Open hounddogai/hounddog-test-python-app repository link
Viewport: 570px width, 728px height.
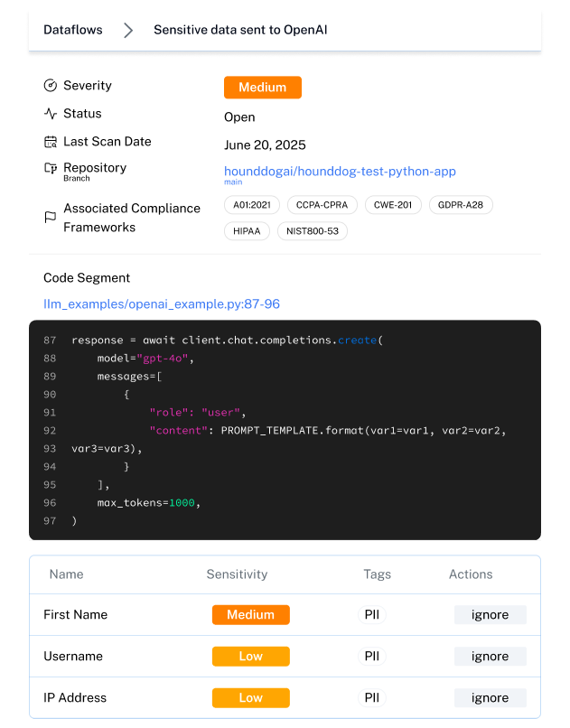[340, 171]
